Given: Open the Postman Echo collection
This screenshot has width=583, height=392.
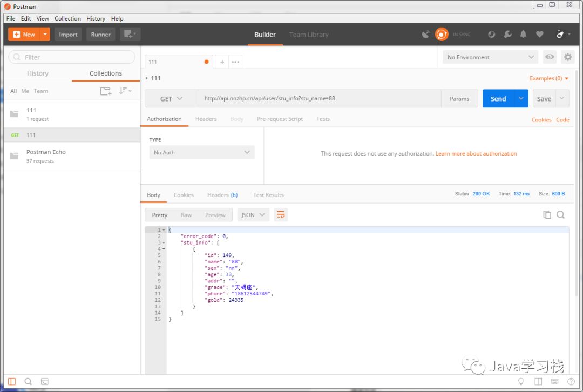Looking at the screenshot, I should click(72, 156).
